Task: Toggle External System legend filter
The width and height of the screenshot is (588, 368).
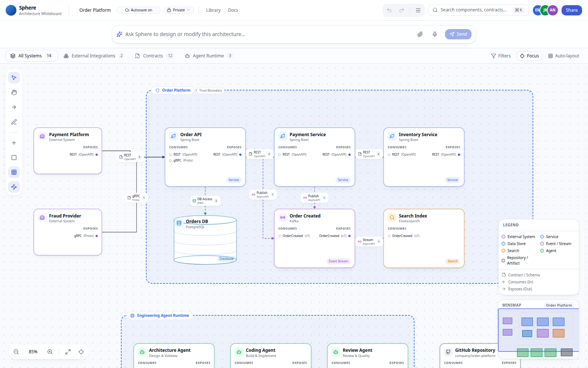Action: pos(518,237)
